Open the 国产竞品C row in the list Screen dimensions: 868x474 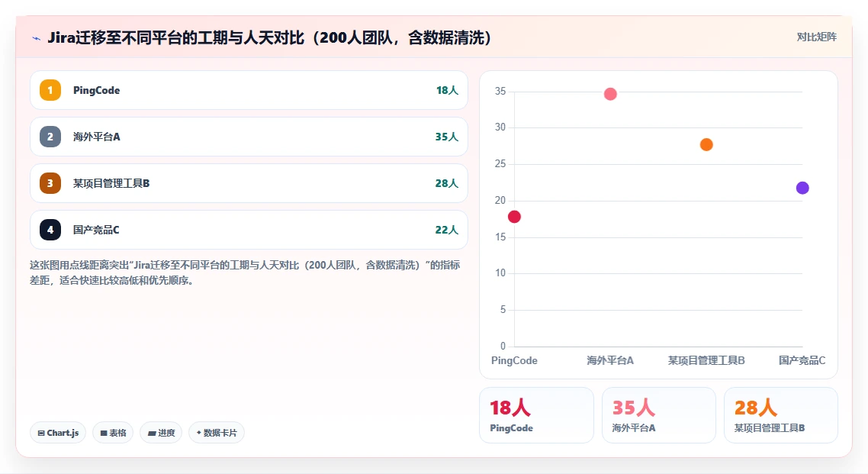(x=249, y=230)
